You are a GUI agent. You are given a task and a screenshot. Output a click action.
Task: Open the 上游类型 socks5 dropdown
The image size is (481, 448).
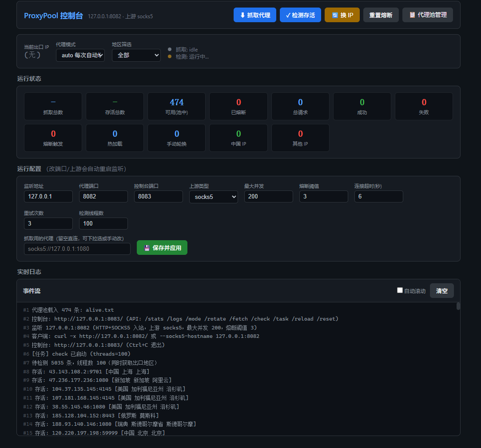(214, 197)
